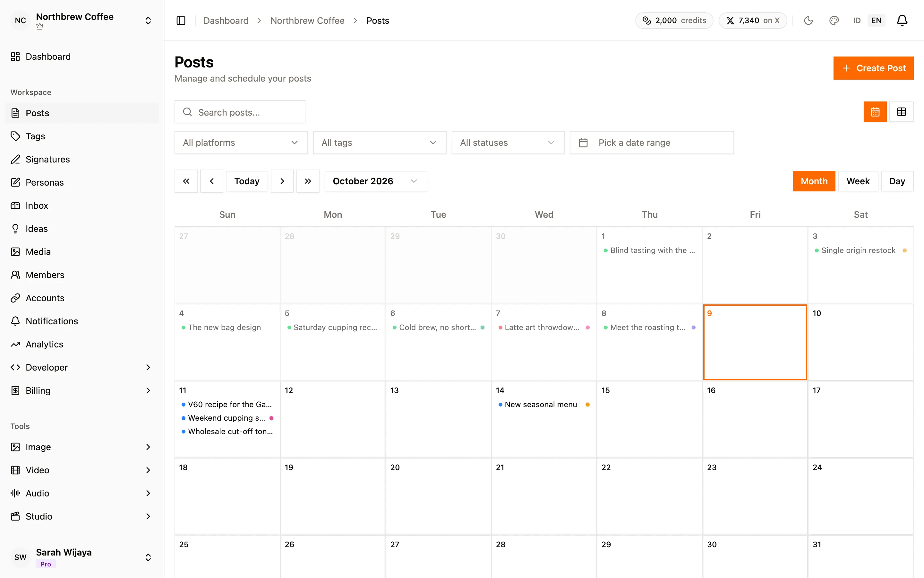Open Analytics in sidebar
This screenshot has height=578, width=924.
coord(82,345)
